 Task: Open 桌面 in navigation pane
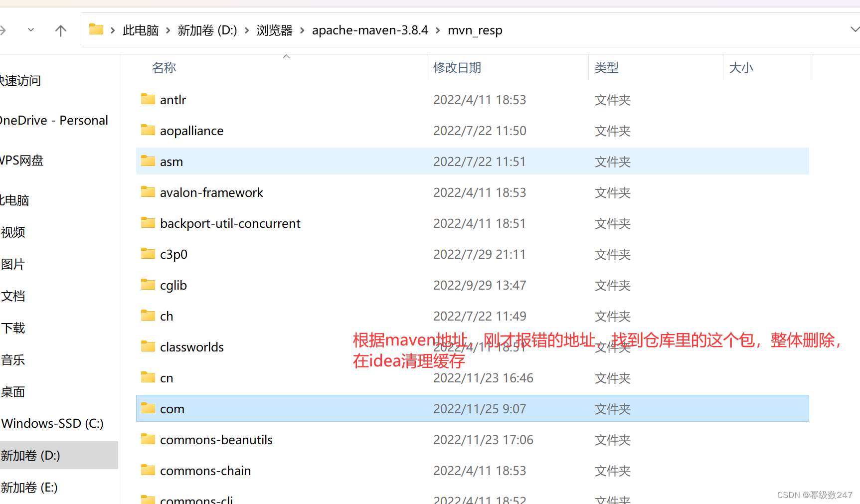13,392
